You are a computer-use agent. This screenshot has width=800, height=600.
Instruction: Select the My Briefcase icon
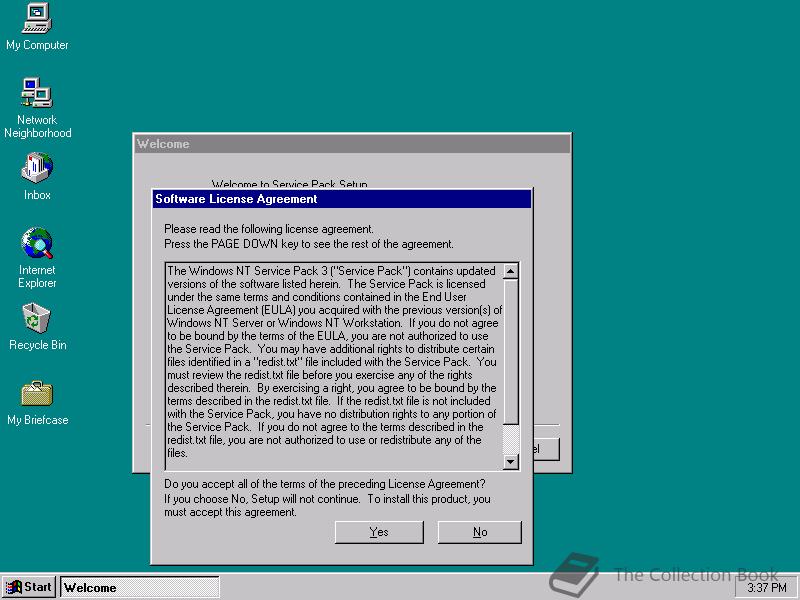(37, 403)
